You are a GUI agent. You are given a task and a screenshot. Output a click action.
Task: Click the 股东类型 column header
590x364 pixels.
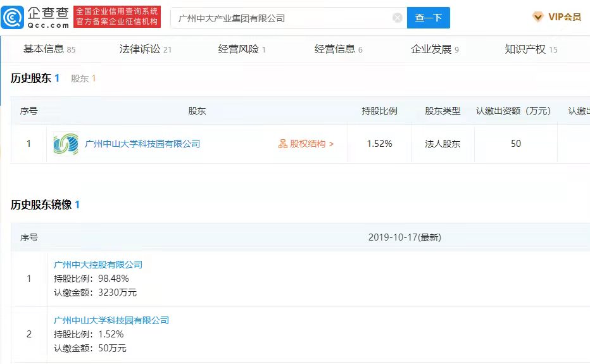click(x=442, y=111)
